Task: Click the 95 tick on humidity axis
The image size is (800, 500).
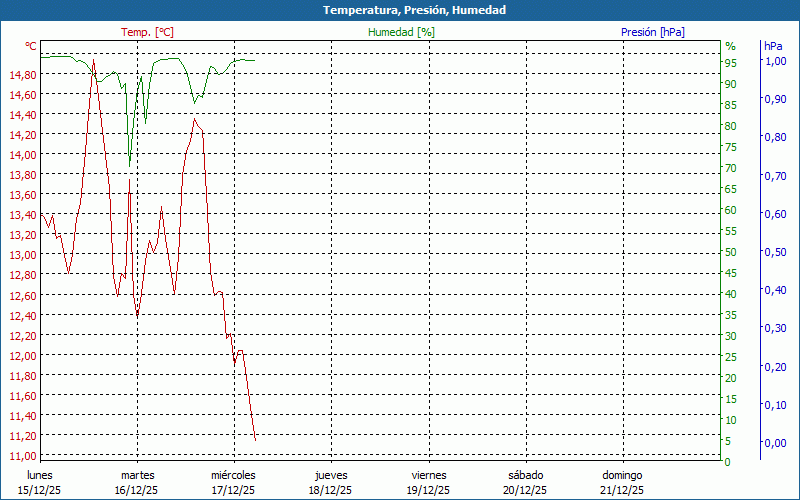Action: [x=731, y=63]
